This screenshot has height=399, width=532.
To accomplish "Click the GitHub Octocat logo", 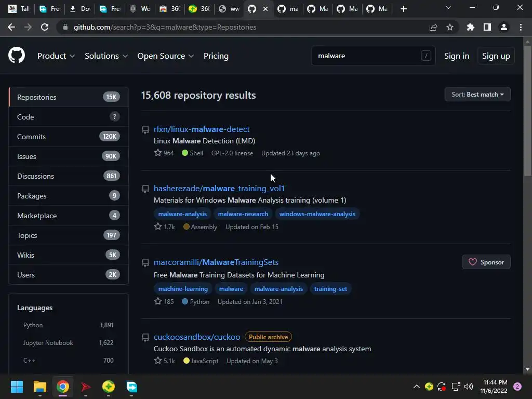I will click(x=17, y=56).
